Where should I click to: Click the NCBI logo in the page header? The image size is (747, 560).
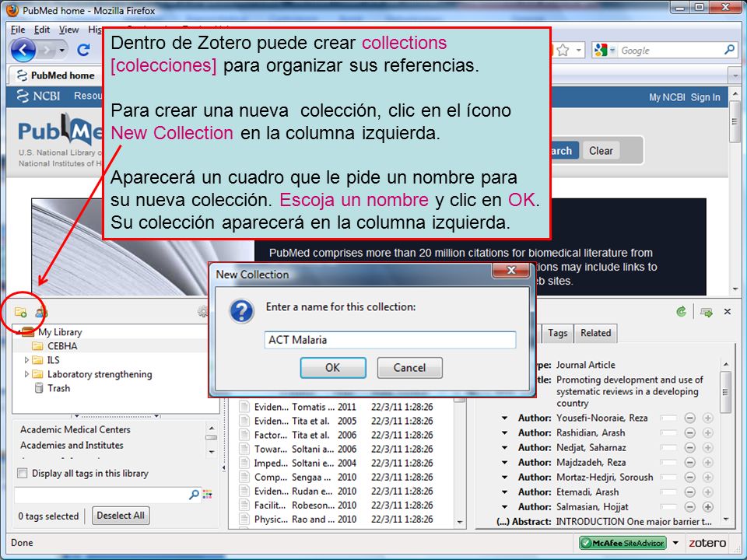[38, 96]
